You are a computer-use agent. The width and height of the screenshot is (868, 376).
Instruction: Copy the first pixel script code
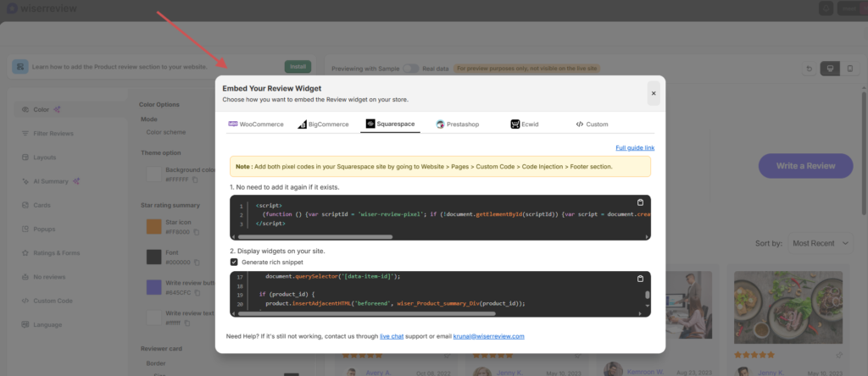click(641, 202)
